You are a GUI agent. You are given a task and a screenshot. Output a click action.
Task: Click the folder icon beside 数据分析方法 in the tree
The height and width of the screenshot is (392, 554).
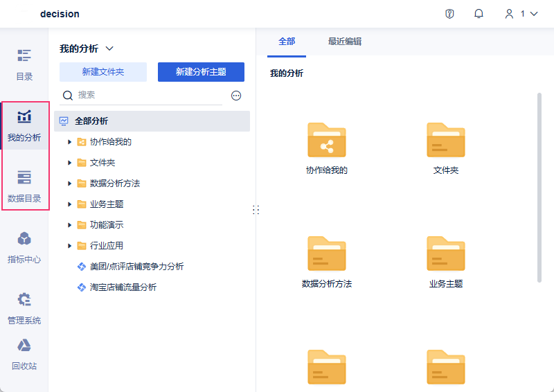pos(82,184)
